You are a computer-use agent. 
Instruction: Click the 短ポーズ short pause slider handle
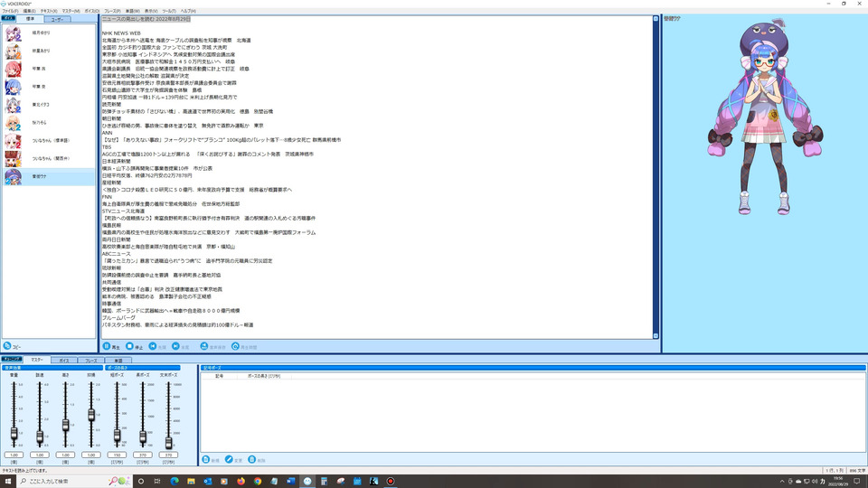(117, 436)
